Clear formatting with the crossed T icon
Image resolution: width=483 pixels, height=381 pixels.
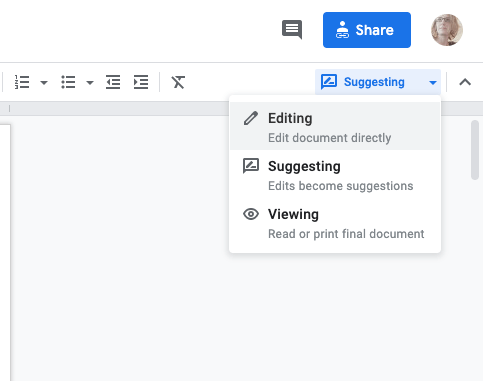(x=178, y=82)
